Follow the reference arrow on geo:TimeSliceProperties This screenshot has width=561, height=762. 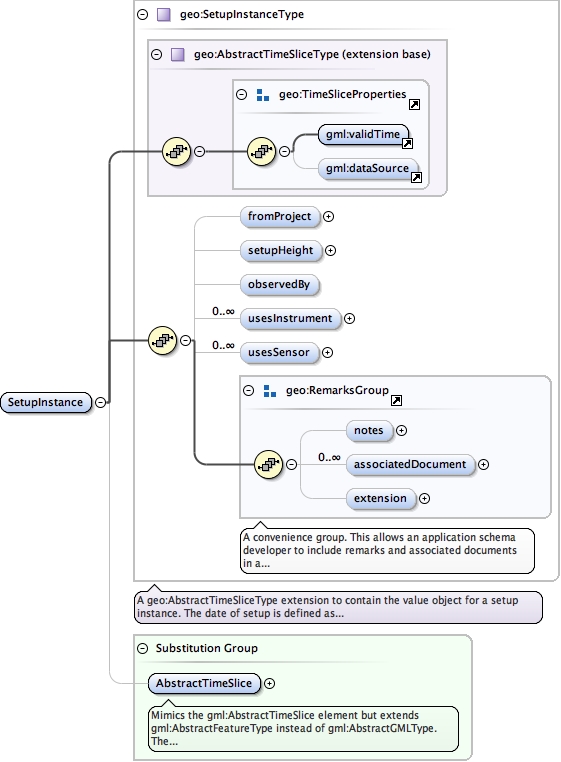[414, 104]
